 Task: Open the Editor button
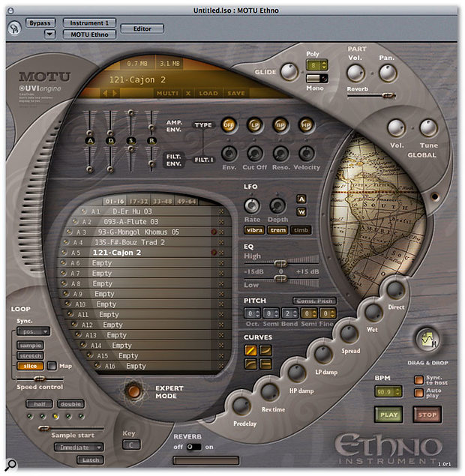[142, 28]
